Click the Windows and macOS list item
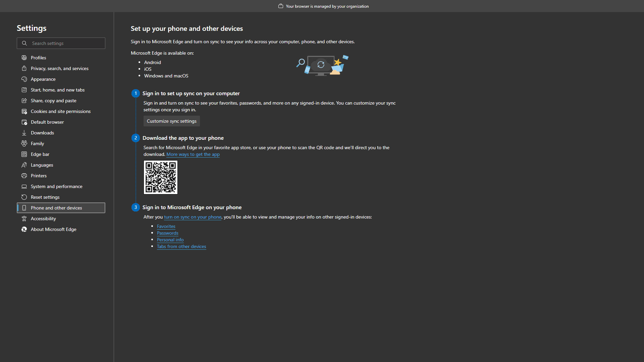 (166, 76)
